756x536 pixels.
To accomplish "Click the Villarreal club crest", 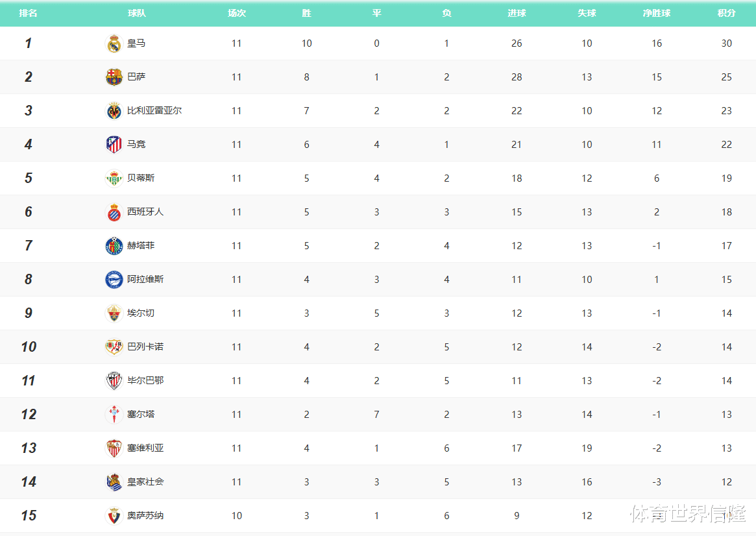I will point(114,111).
